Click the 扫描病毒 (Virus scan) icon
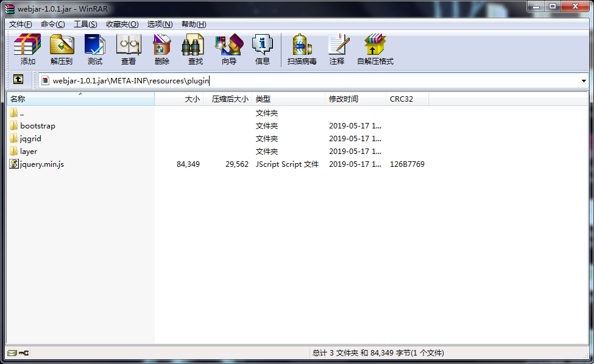The image size is (594, 364). 302,44
